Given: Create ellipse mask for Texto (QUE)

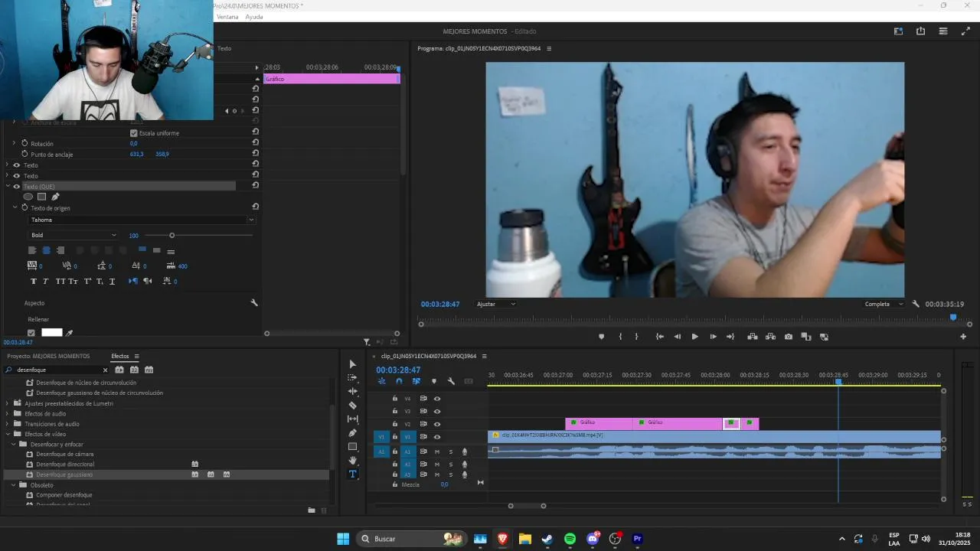Looking at the screenshot, I should pyautogui.click(x=28, y=197).
